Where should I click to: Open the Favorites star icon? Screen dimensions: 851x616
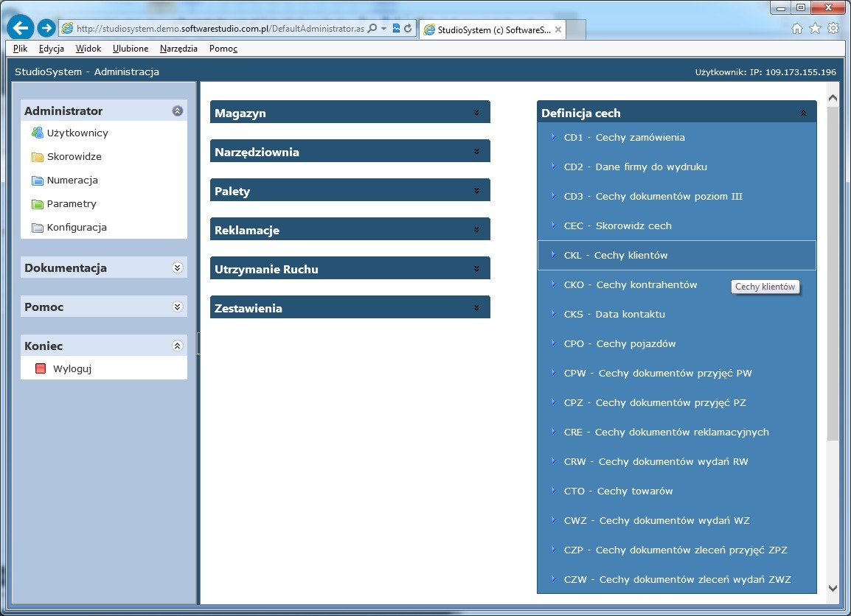click(815, 29)
